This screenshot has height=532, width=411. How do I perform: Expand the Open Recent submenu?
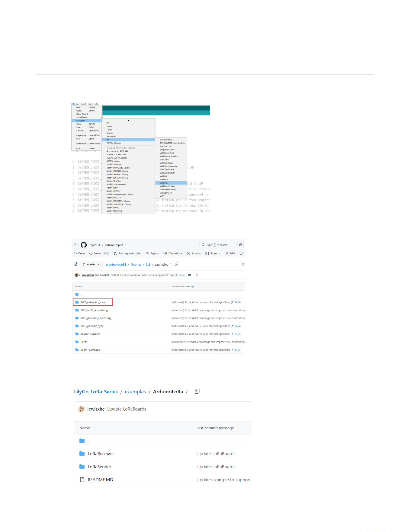[87, 114]
